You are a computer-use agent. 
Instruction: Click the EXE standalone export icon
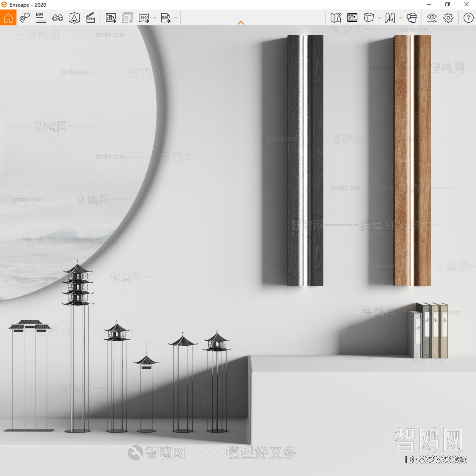pos(166,18)
